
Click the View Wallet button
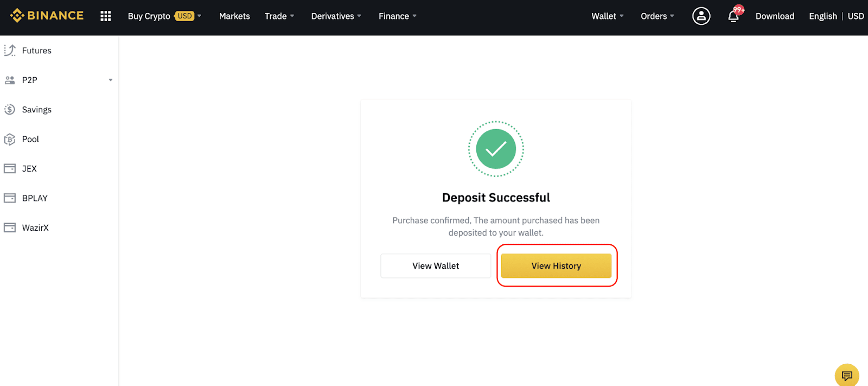(436, 266)
